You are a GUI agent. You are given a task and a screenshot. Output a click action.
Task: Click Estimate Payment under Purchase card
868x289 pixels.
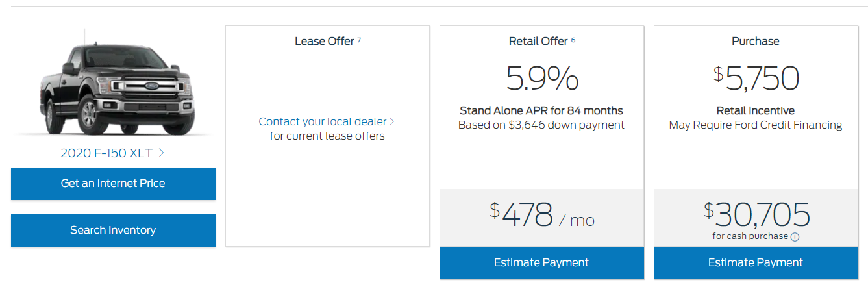756,263
